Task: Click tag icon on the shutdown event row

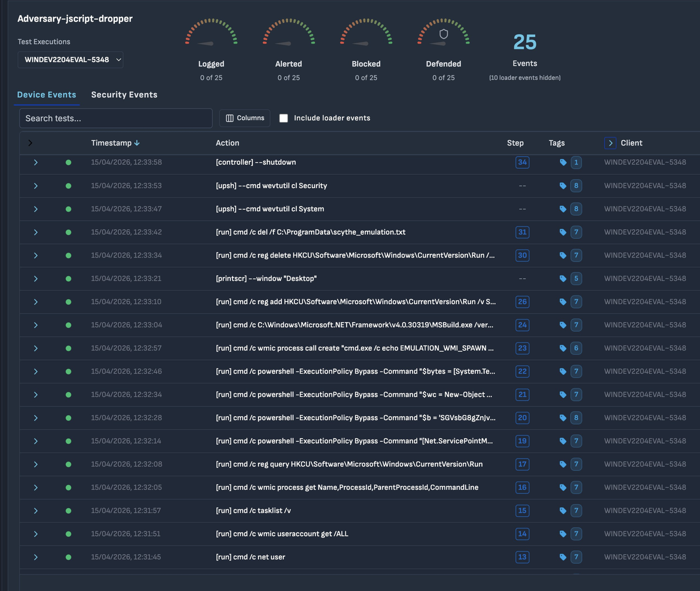Action: (x=563, y=162)
